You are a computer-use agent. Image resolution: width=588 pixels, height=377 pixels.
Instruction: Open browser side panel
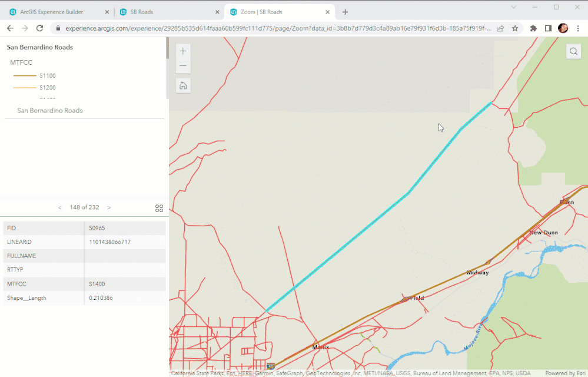[x=548, y=28]
